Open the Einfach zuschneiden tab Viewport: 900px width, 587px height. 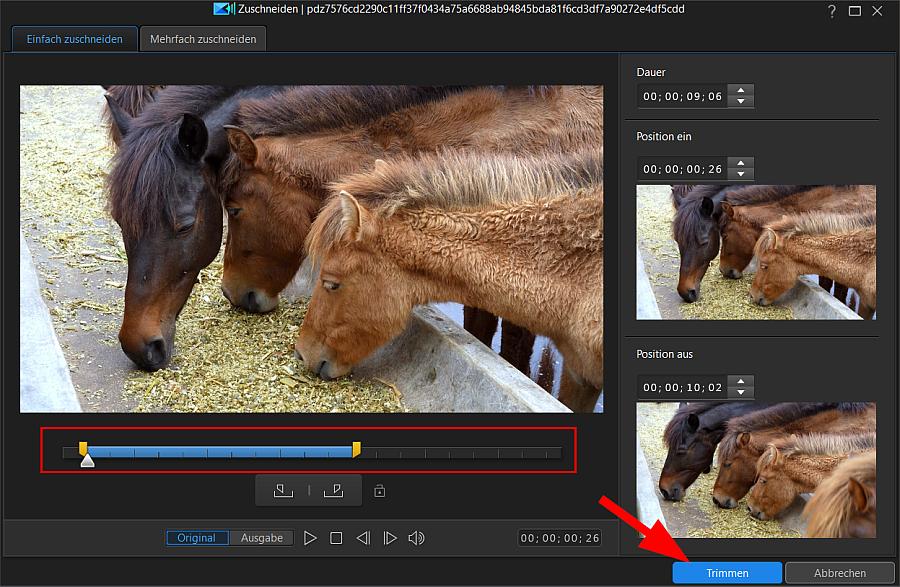tap(75, 39)
